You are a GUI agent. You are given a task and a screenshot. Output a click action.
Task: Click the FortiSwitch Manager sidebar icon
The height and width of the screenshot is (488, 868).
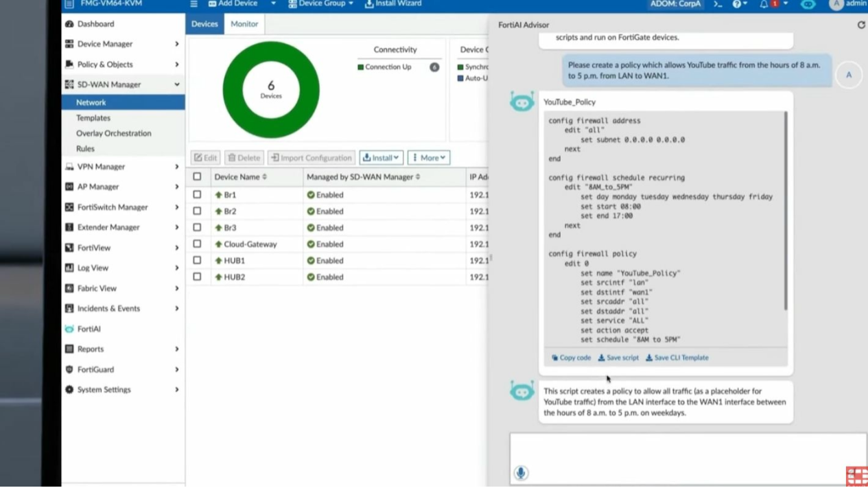point(69,207)
